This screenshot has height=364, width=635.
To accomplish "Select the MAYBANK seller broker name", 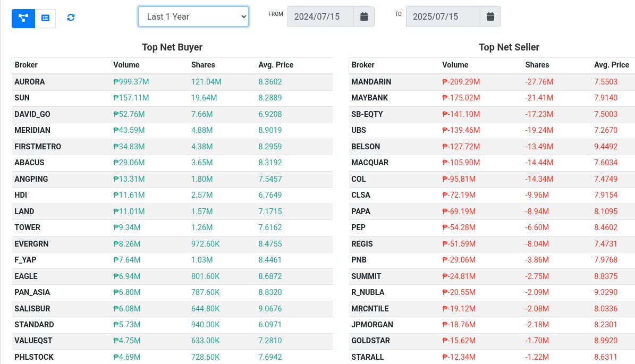I will [370, 98].
